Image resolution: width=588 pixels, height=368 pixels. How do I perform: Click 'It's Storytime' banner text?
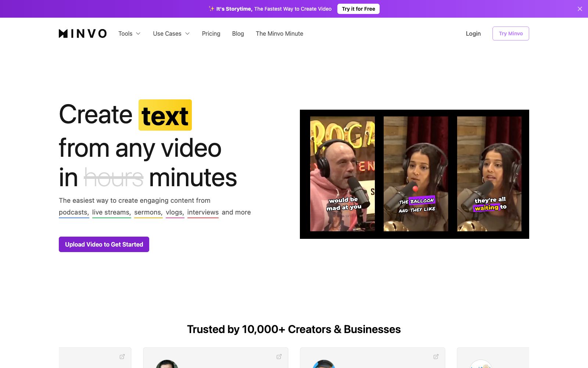click(x=234, y=9)
